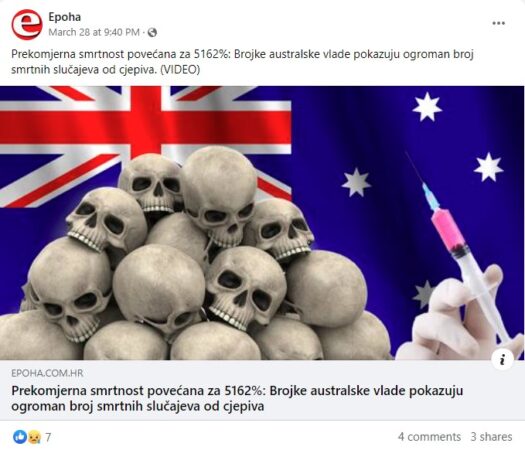This screenshot has height=450, width=525.
Task: Open the article headline link below image
Action: 237,398
